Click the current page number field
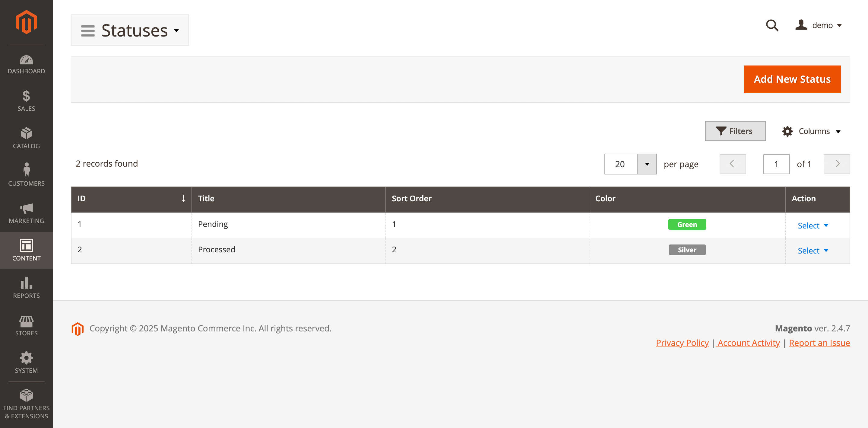The height and width of the screenshot is (428, 868). tap(776, 164)
